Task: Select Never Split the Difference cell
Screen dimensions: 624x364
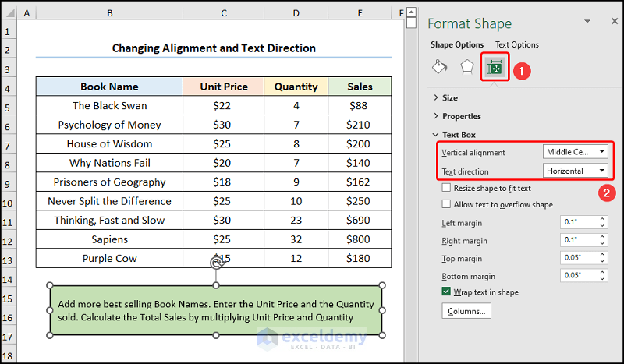Action: point(109,201)
